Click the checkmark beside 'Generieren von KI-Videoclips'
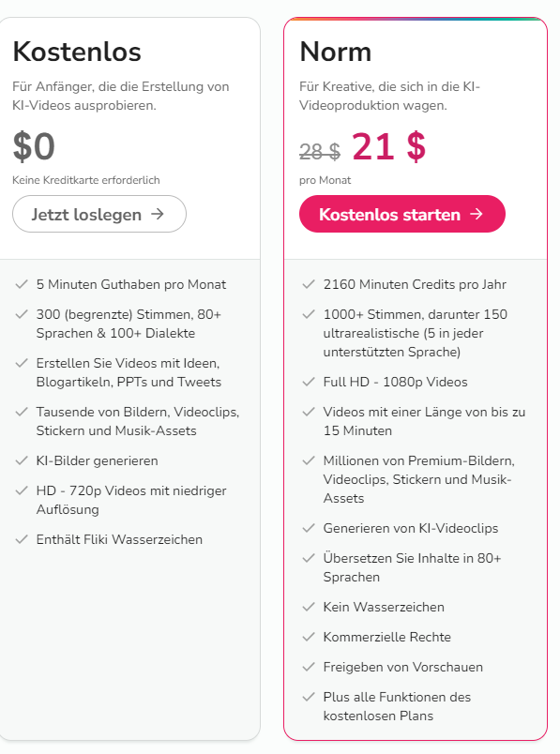 [x=308, y=528]
